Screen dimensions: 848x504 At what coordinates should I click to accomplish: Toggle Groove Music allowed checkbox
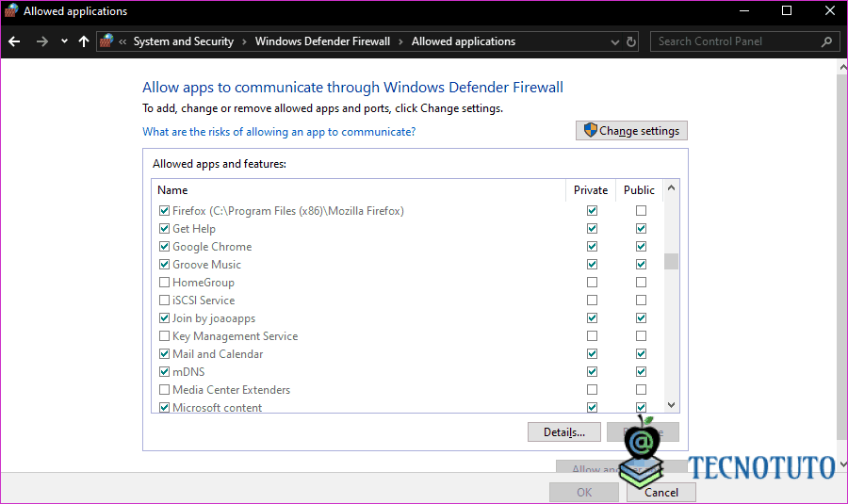(x=164, y=265)
